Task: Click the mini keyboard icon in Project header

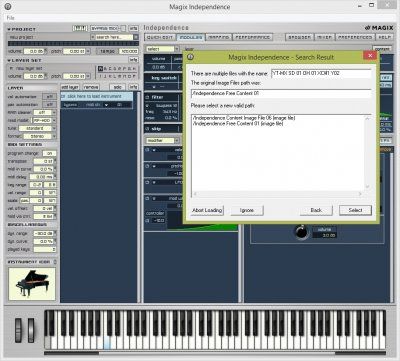Action: point(80,29)
